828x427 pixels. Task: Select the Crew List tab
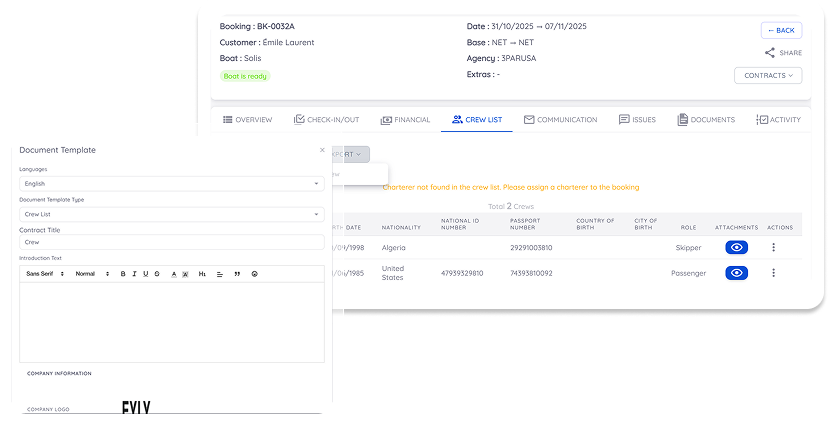click(477, 120)
